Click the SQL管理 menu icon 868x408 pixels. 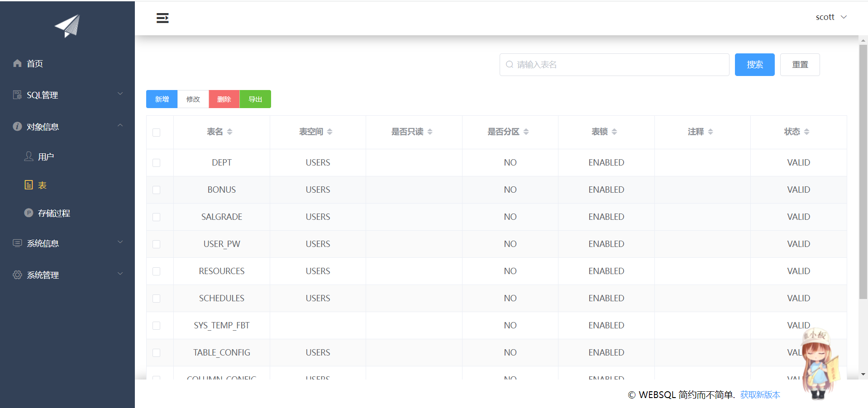point(17,95)
